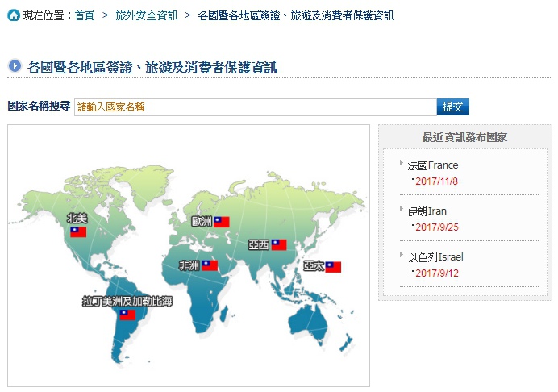Select the flag icon next to 亞西

[279, 244]
